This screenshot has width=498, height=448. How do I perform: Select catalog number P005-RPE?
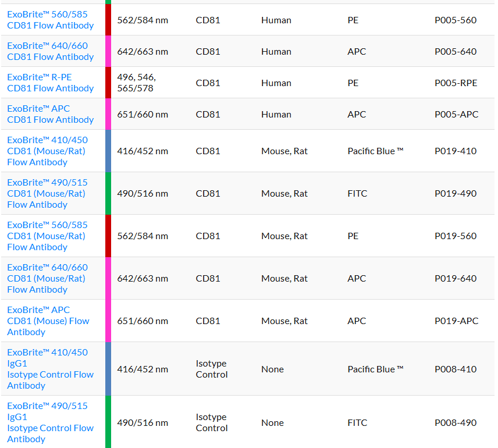456,83
